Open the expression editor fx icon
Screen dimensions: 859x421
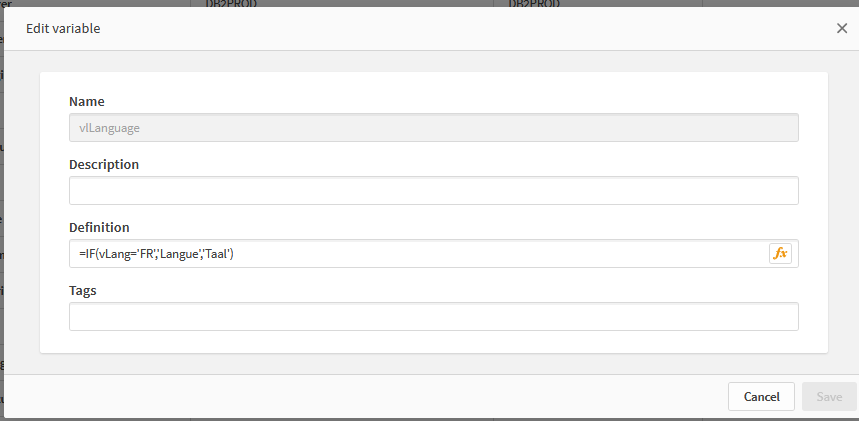780,254
